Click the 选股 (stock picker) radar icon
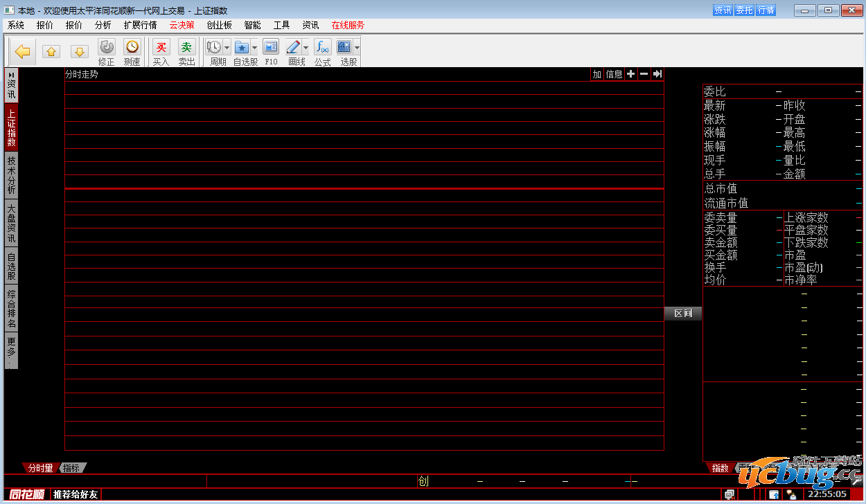Viewport: 866px width, 504px height. [344, 47]
